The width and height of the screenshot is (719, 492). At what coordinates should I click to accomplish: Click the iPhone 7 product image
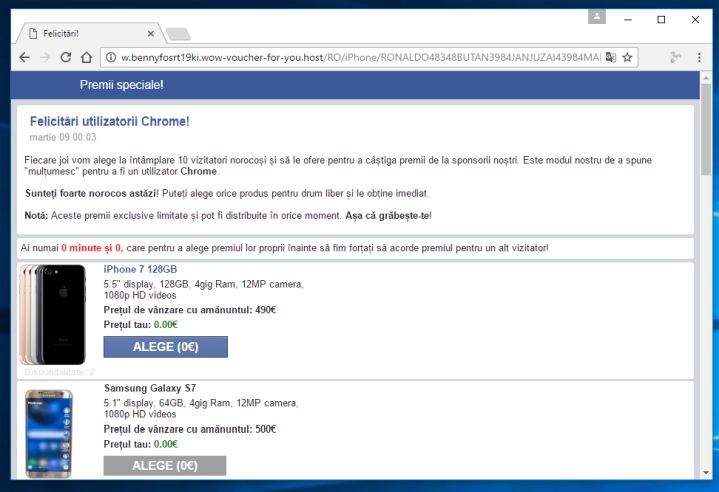click(53, 315)
